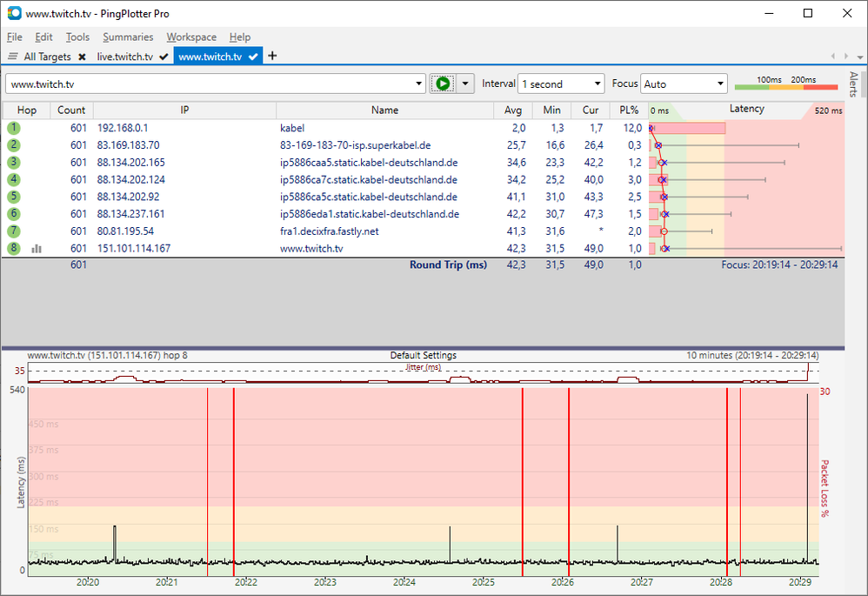Sort by the Hop column header

tap(27, 110)
